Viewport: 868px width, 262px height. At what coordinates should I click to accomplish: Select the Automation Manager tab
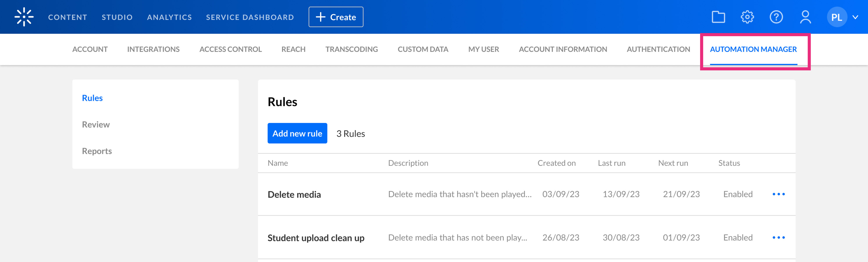753,49
